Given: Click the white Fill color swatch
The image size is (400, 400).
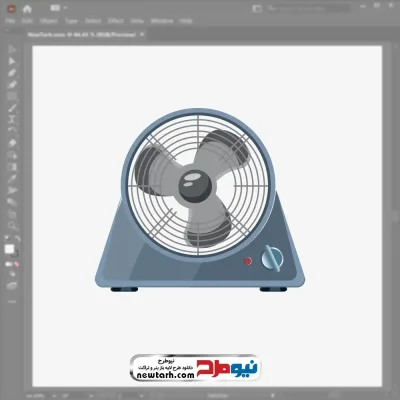Looking at the screenshot, I should 9,249.
